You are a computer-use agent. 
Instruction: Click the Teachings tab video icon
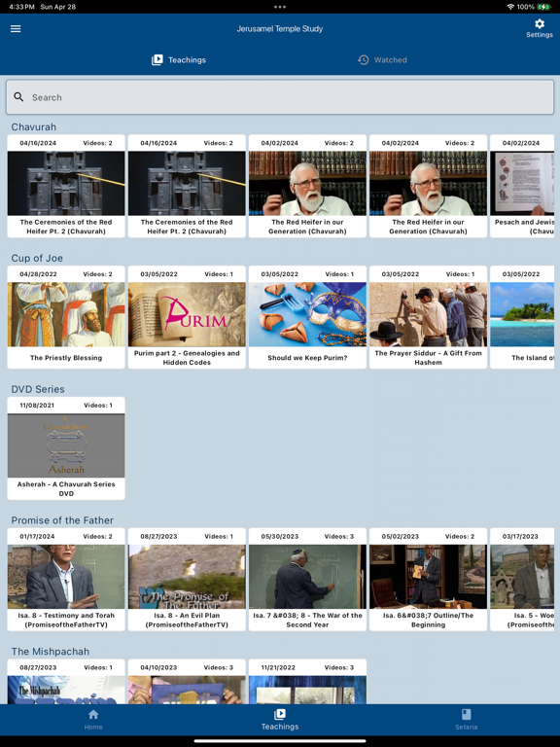[x=157, y=60]
